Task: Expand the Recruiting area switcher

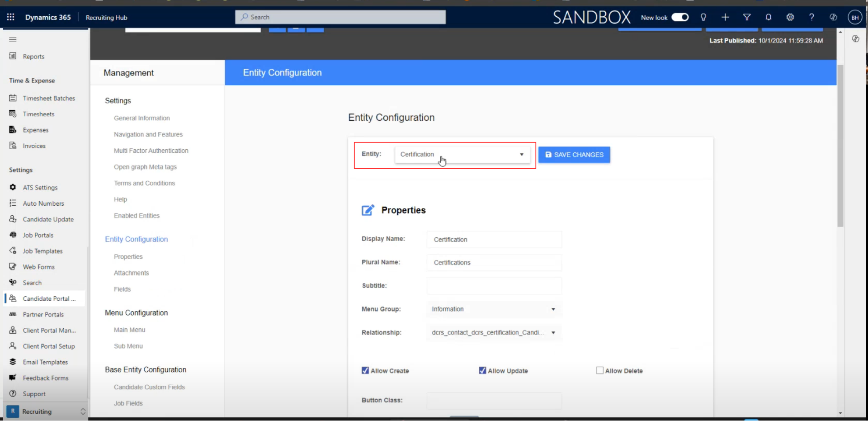Action: click(45, 412)
